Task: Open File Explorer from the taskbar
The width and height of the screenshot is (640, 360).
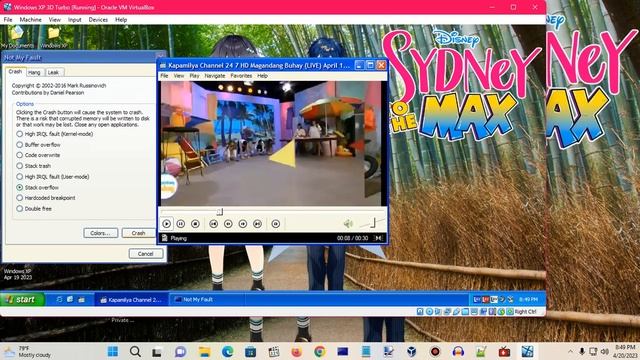Action: pyautogui.click(x=204, y=351)
